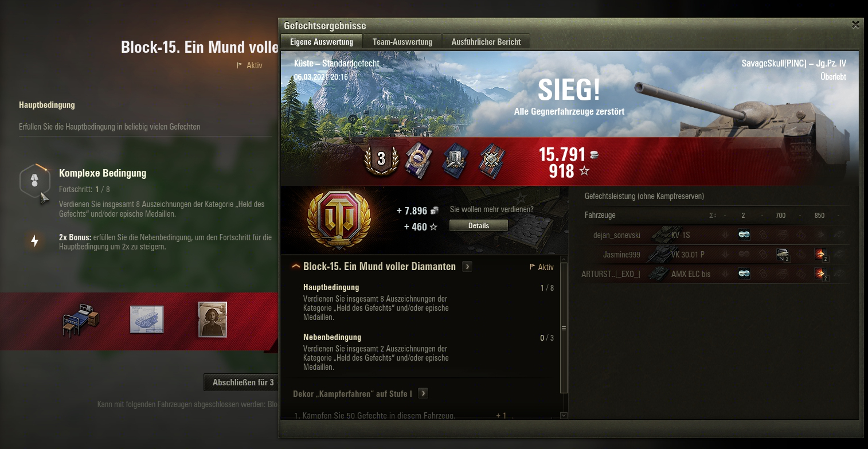The height and width of the screenshot is (449, 868).
Task: Click the scrollbar down arrow in the mission panel
Action: 564,416
